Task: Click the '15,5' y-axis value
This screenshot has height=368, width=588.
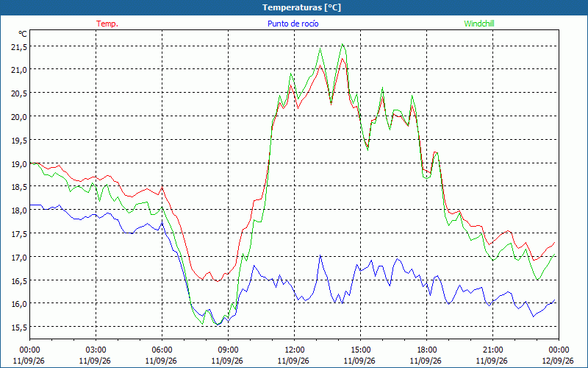Action: [x=19, y=328]
